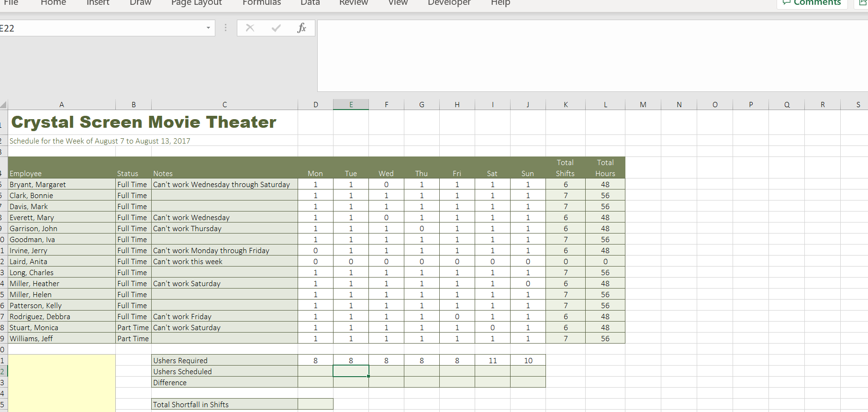This screenshot has width=868, height=412.
Task: Select column E header
Action: tap(351, 104)
